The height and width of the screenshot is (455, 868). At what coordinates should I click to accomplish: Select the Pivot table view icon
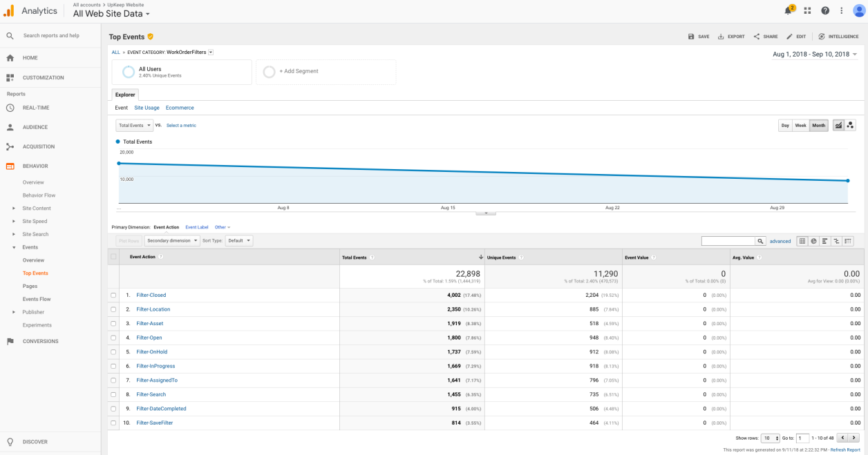pos(848,241)
